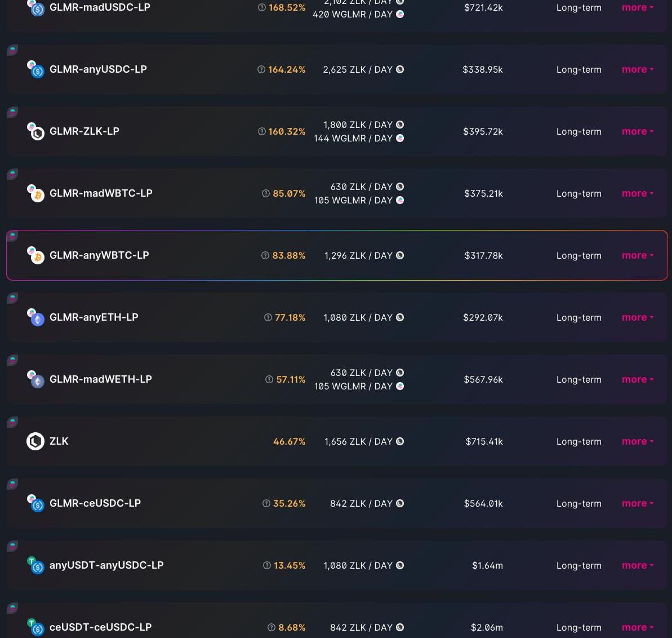The image size is (672, 638).
Task: Expand more details for GLMR-anyWBTC-LP
Action: pos(638,255)
